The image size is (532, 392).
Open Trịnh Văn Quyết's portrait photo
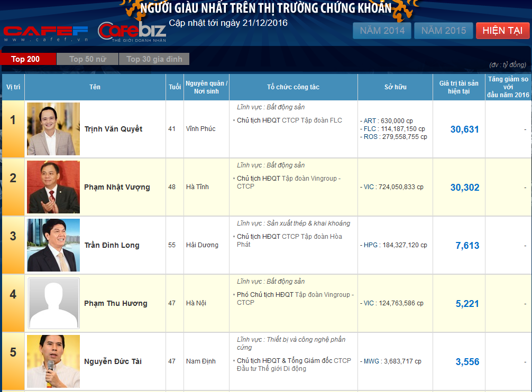(53, 129)
